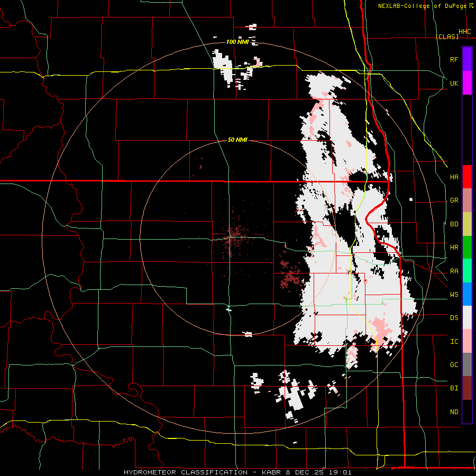Click the '[CLAS]' units label
476x476 pixels.
pos(447,36)
